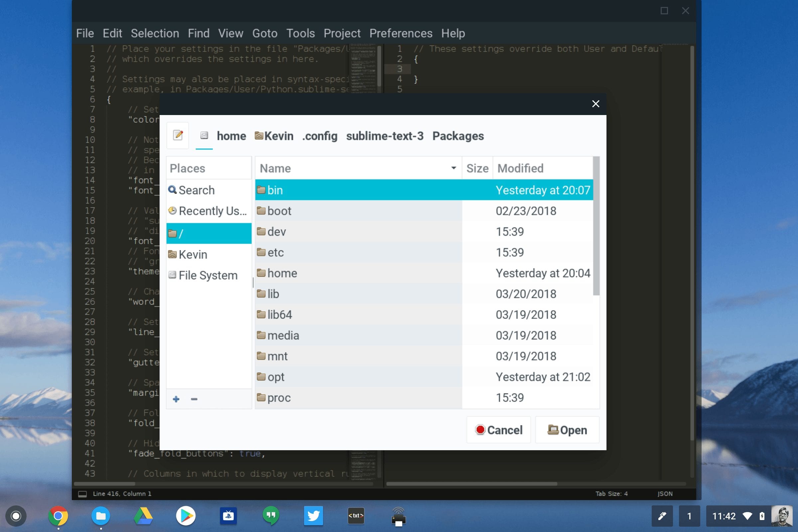Open the Find menu

click(199, 33)
